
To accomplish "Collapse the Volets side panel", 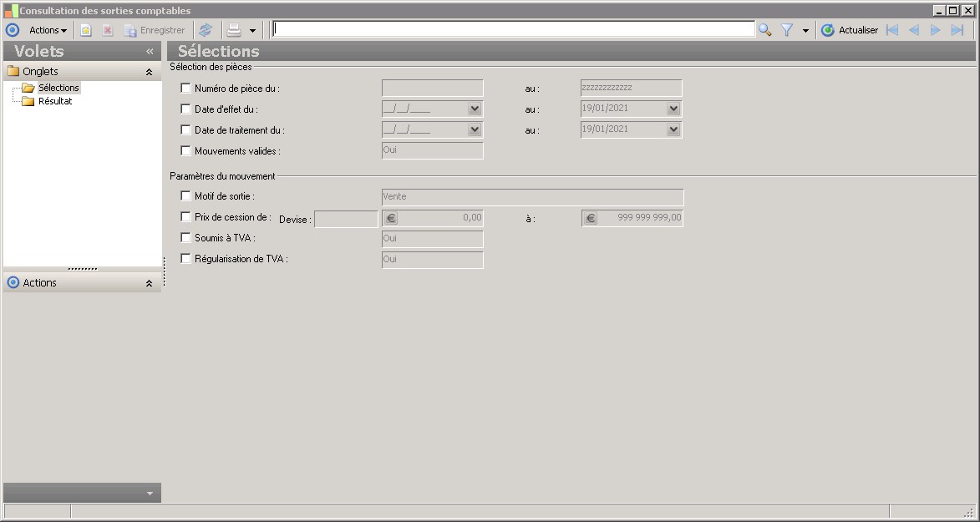I will tap(150, 51).
